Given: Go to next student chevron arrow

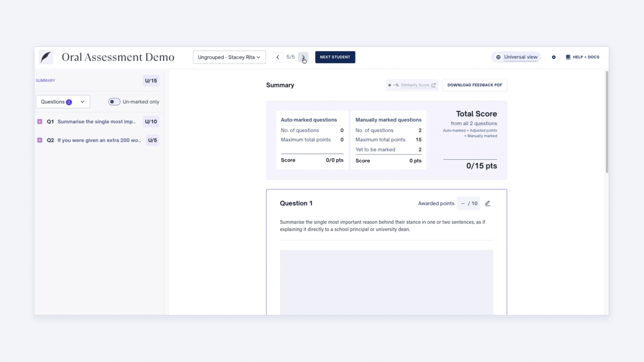Looking at the screenshot, I should point(303,57).
